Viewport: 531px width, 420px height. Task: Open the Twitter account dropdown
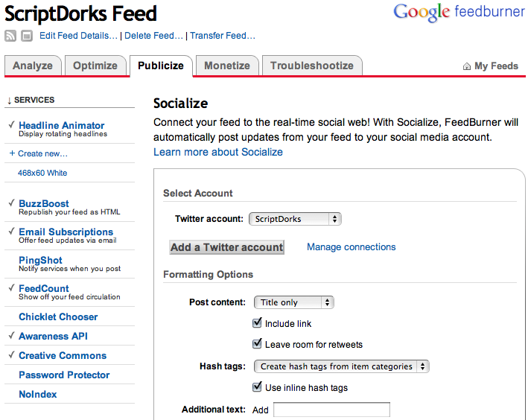(x=295, y=219)
